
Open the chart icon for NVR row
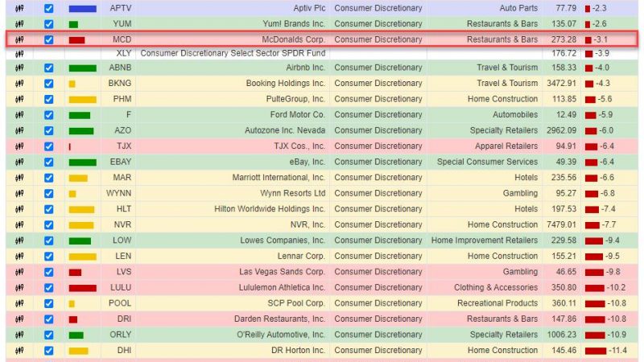[19, 225]
